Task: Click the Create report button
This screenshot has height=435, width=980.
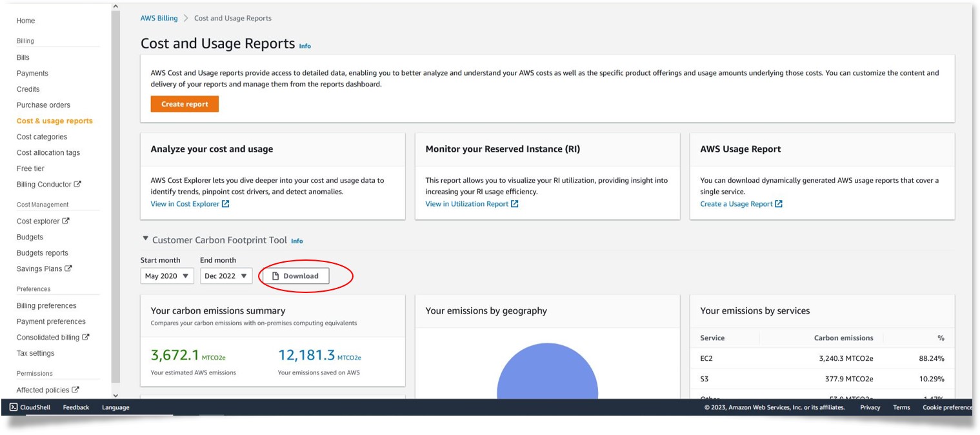Action: click(x=185, y=104)
